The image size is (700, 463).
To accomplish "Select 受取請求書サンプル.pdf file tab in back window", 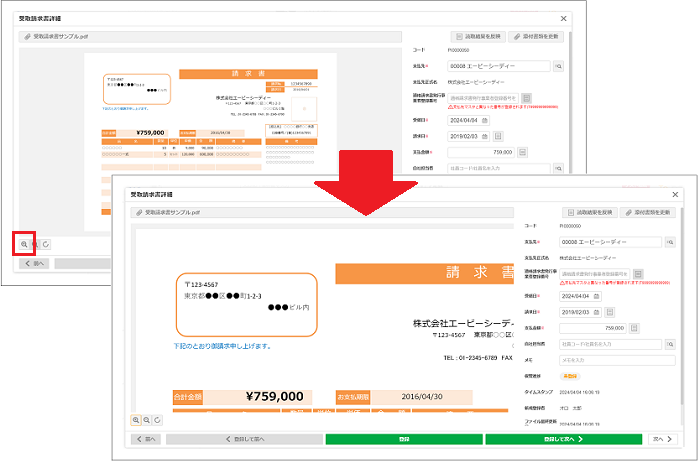I will click(210, 37).
